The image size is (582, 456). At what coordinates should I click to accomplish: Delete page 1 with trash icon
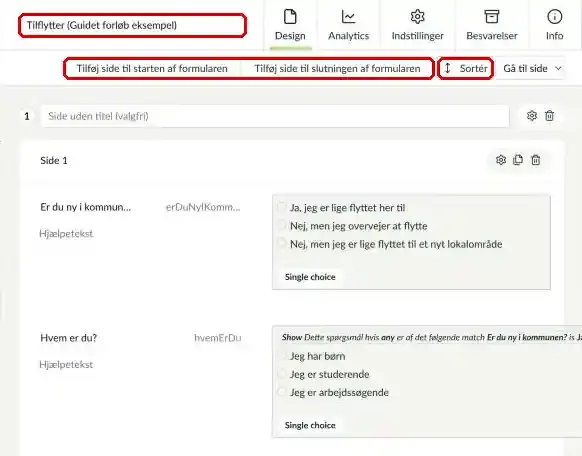click(x=549, y=116)
